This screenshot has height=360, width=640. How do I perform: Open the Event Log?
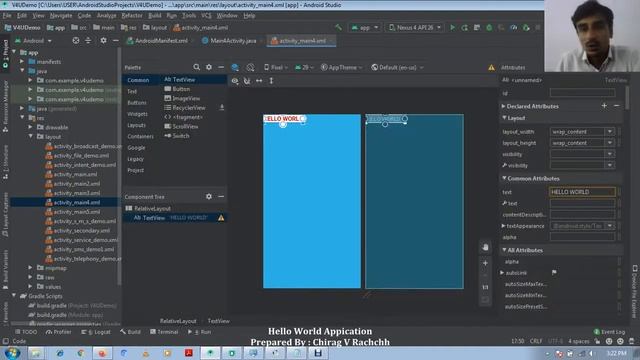(x=609, y=332)
